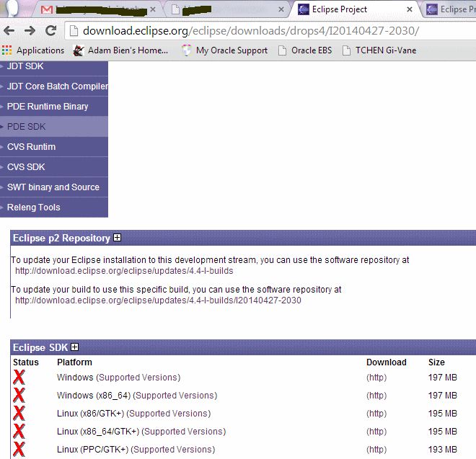Viewport: 476px width, 459px height.
Task: Reload the page with refresh icon
Action: pos(50,31)
